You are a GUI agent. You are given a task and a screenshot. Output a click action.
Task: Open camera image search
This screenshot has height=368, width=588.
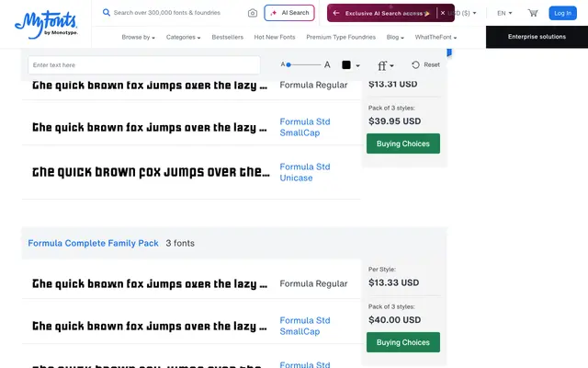(253, 13)
